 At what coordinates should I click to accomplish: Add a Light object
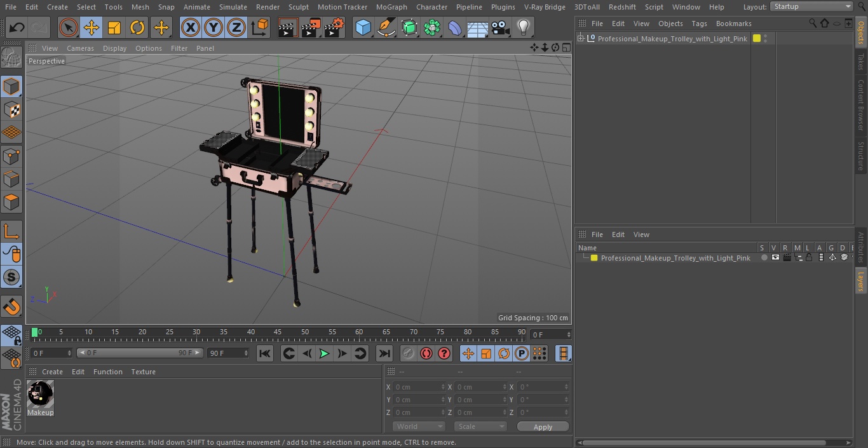pyautogui.click(x=524, y=27)
